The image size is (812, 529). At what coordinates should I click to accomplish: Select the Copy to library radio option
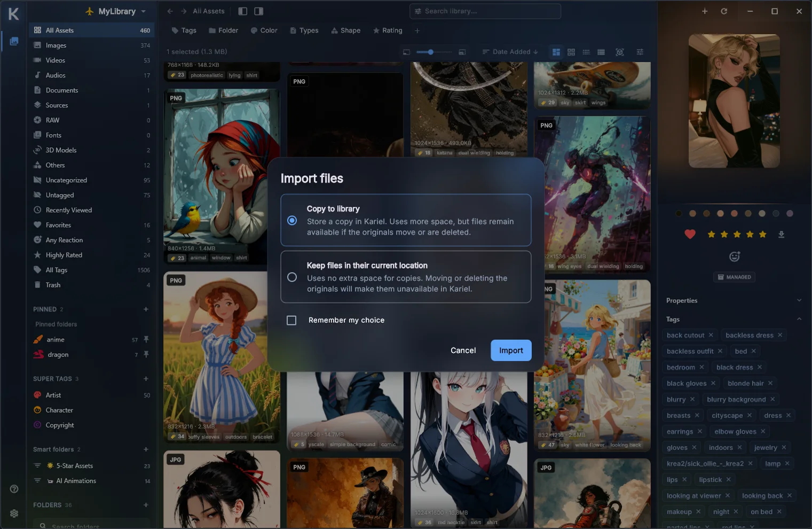pos(292,220)
